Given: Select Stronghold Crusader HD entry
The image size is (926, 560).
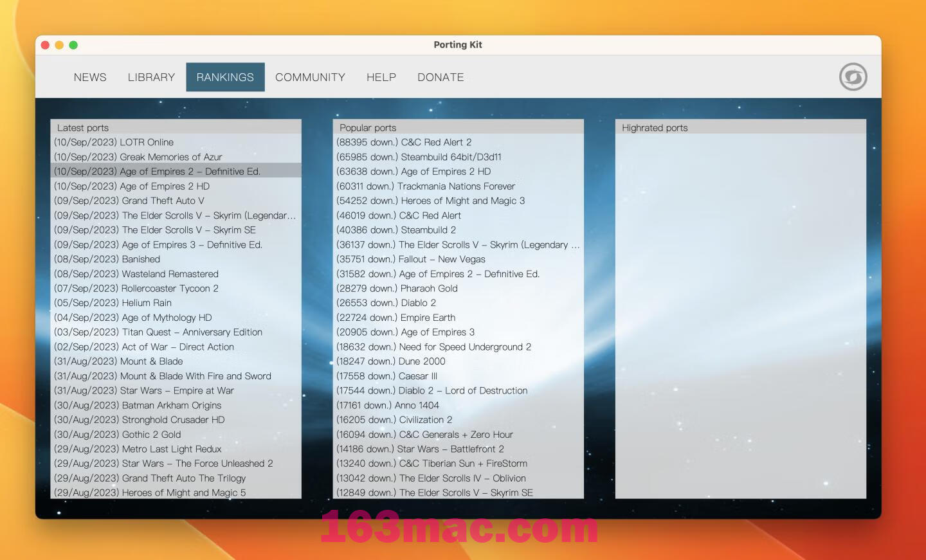Looking at the screenshot, I should click(176, 420).
